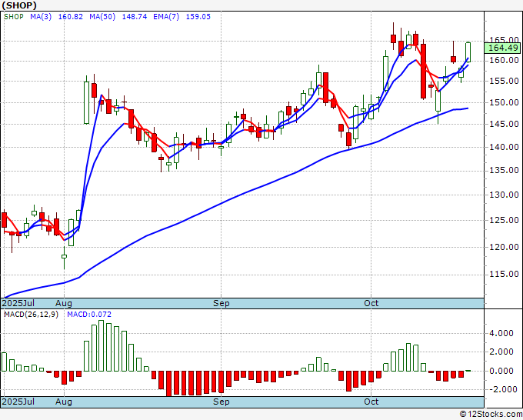Click the 155.00 price axis label
523x420 pixels.
point(504,81)
